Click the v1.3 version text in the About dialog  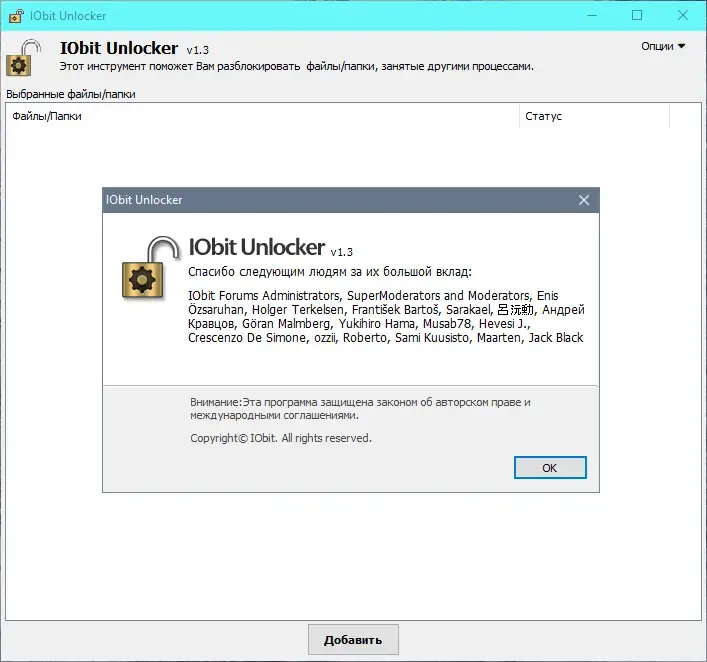[341, 252]
